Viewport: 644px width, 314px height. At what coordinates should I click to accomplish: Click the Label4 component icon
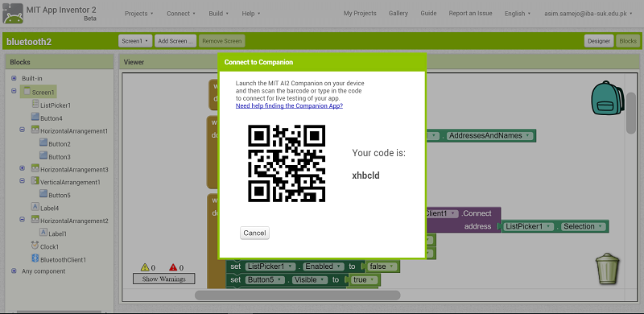[x=35, y=207]
